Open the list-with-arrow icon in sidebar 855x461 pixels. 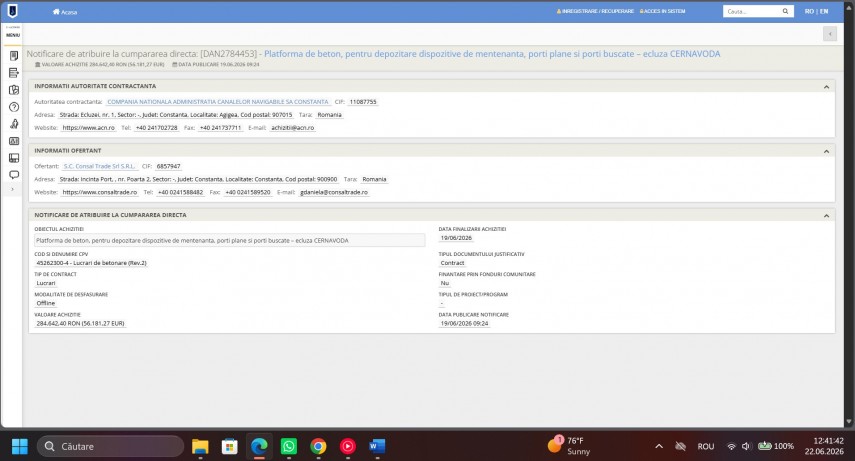click(14, 73)
